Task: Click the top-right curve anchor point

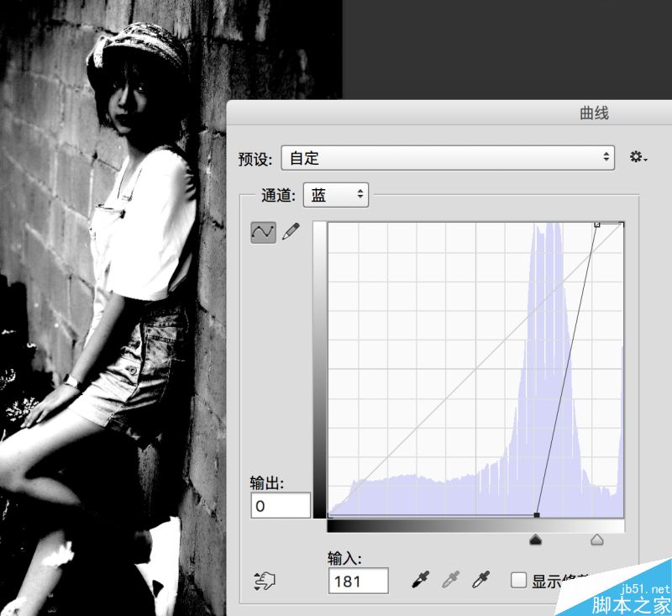Action: click(x=598, y=224)
